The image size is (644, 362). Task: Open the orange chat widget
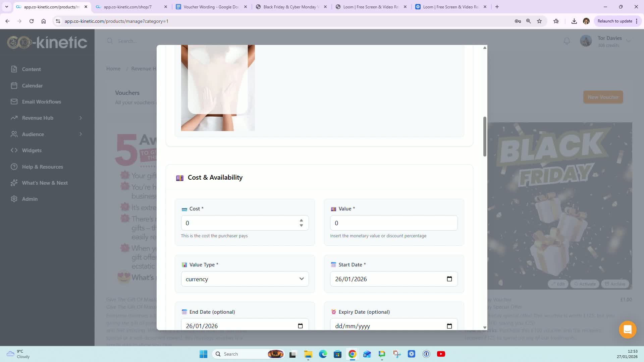pos(627,329)
